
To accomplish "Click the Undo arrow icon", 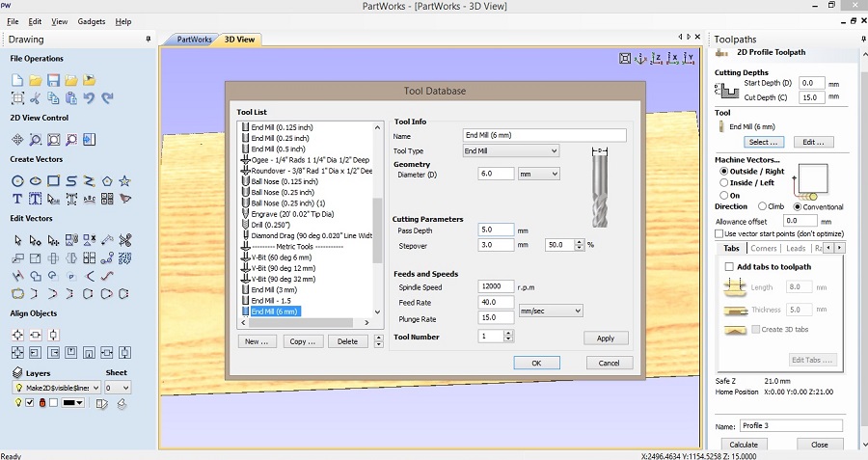I will click(89, 98).
